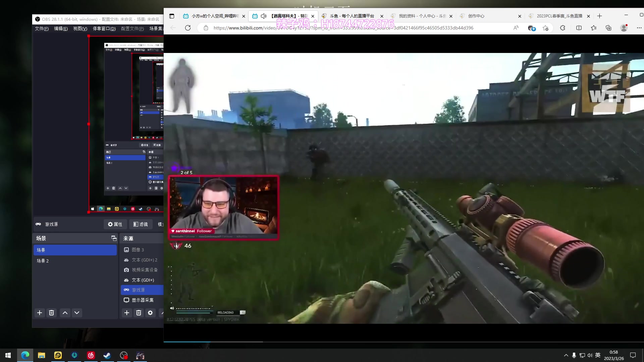The image size is (644, 362).
Task: Undock the 场景 panel with its float icon
Action: coord(114,238)
